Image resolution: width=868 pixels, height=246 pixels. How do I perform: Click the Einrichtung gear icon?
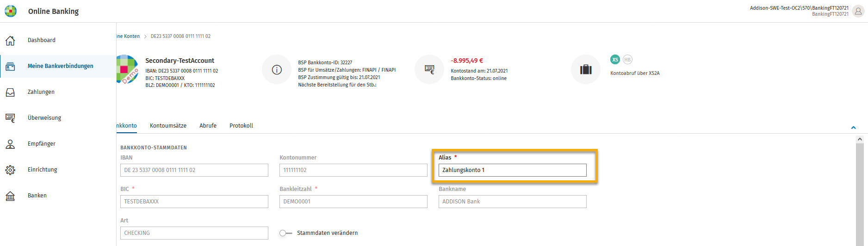[10, 170]
